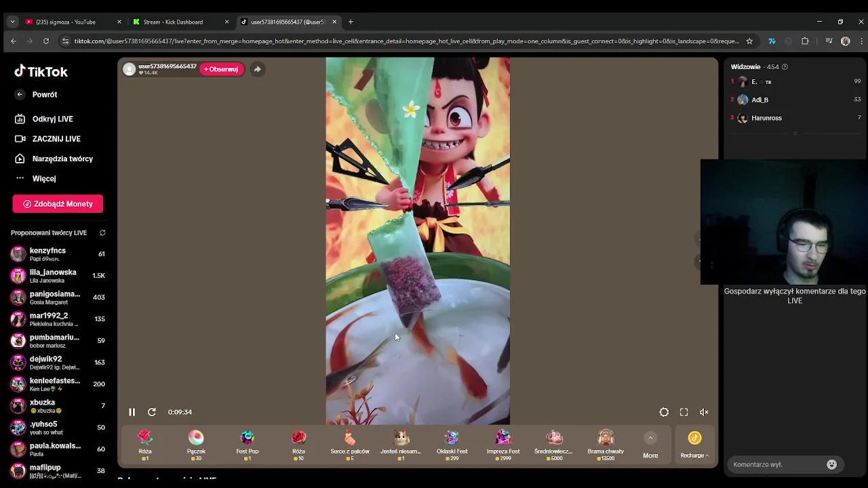Open kenleefastes live stream
Viewport: 868px width, 488px height.
click(58, 384)
